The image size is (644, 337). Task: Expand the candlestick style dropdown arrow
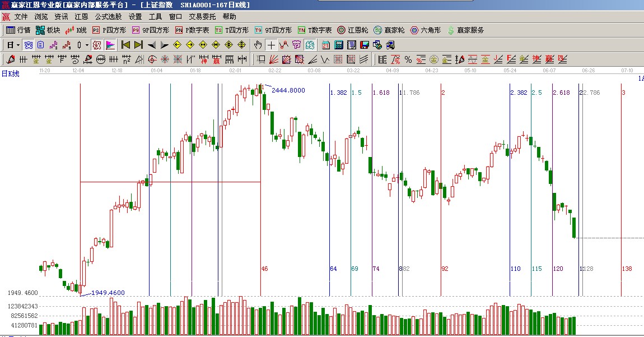click(86, 45)
